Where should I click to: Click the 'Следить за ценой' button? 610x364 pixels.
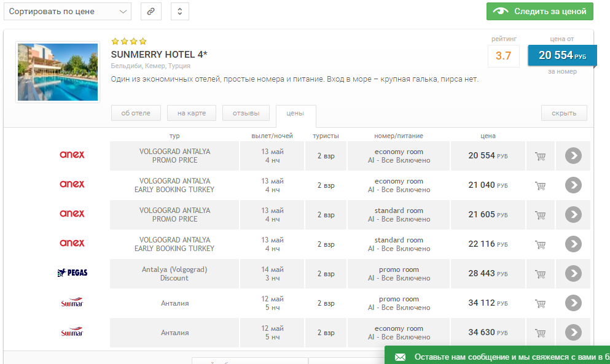(x=540, y=11)
